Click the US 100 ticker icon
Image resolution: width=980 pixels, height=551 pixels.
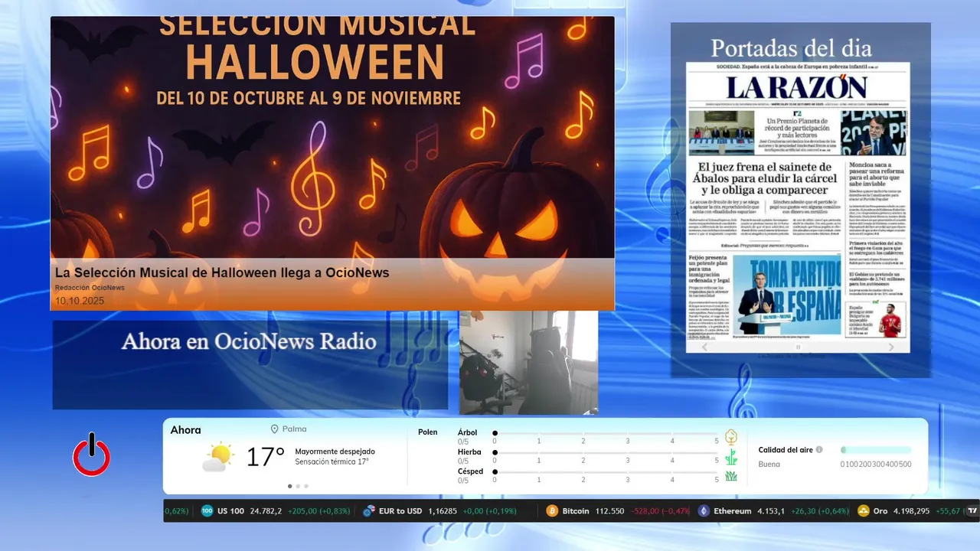coord(207,511)
